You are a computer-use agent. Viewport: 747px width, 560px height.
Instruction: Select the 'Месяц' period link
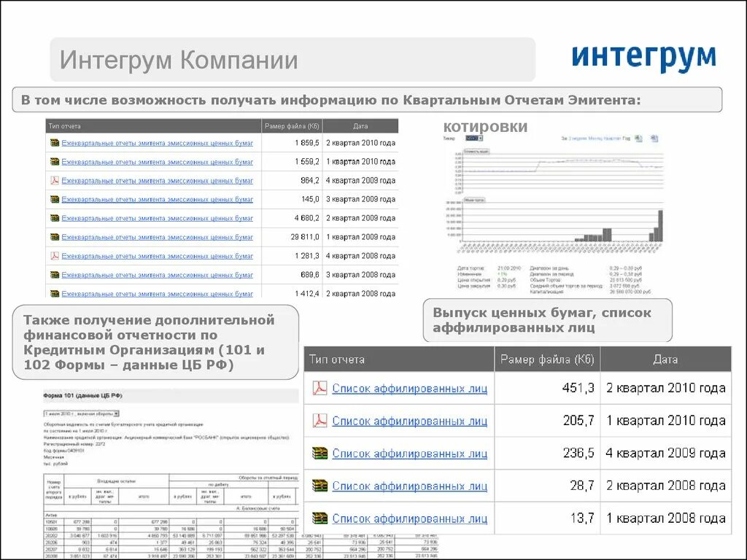595,138
